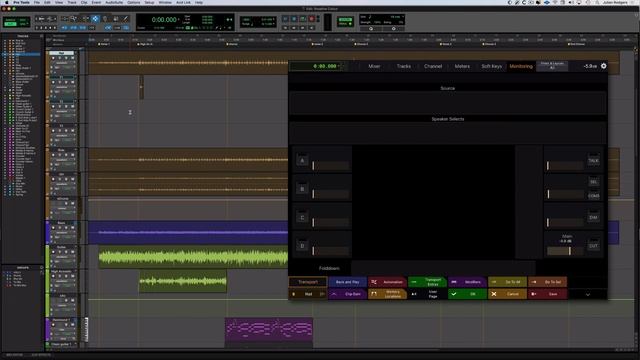Click the Mod soft key button
Screen dimensions: 640x360
pos(308,294)
